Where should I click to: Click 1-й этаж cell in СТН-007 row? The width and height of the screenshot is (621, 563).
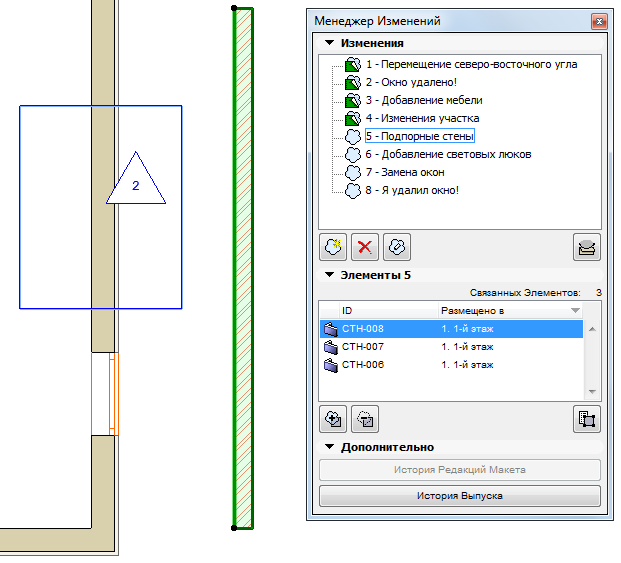click(467, 347)
